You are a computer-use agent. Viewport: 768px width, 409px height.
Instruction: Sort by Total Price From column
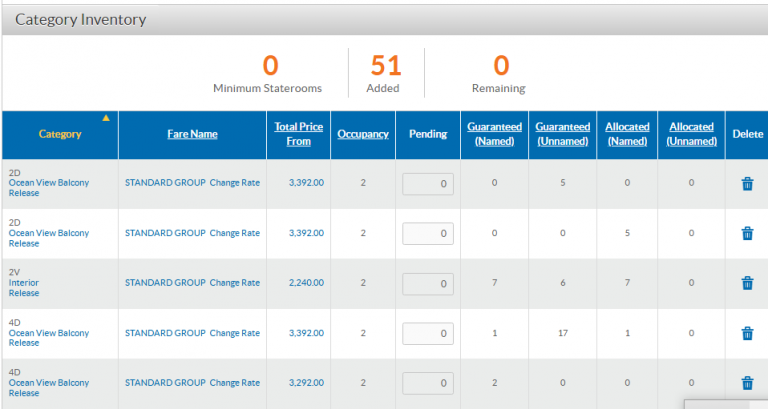(x=298, y=134)
